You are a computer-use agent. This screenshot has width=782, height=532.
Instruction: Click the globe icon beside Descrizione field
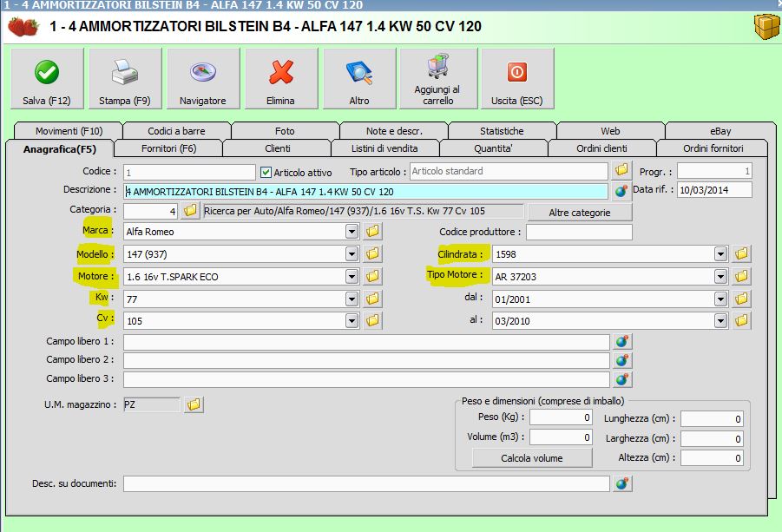(x=621, y=191)
